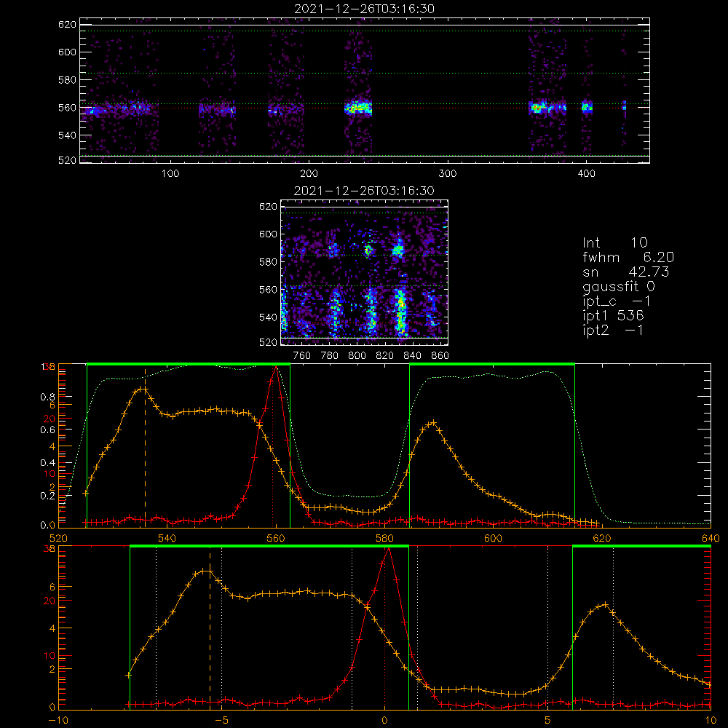The image size is (728, 728).
Task: Click the x-axis tick label 200 of the wide image
Action: coord(309,174)
